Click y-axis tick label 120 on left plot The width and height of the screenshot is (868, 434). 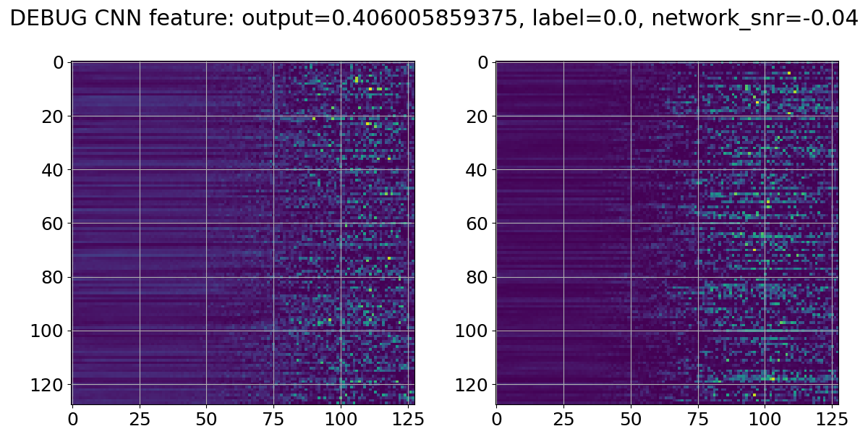point(50,385)
